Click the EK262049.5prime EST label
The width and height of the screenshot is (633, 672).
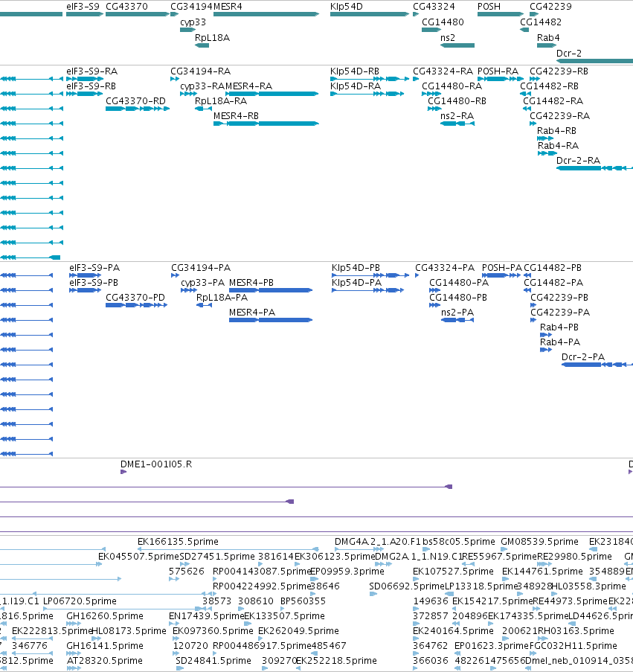point(298,631)
